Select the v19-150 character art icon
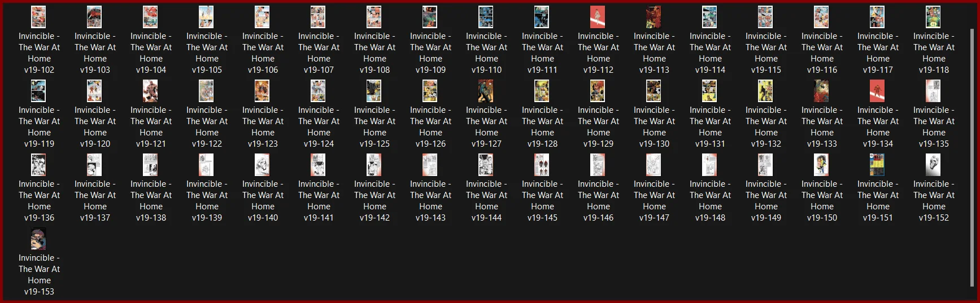Screen dimensions: 980x303 tap(821, 165)
